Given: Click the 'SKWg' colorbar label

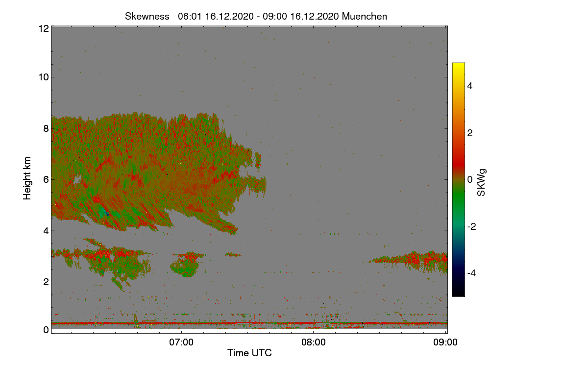Looking at the screenshot, I should (x=482, y=182).
